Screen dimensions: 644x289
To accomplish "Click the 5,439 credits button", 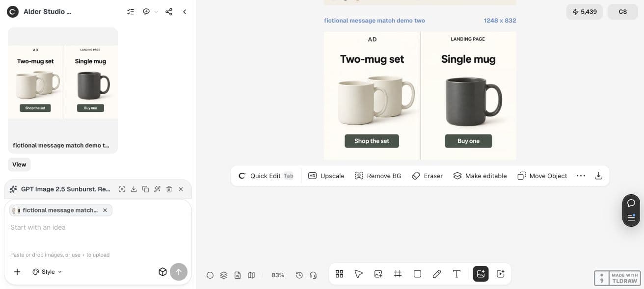I will coord(584,12).
